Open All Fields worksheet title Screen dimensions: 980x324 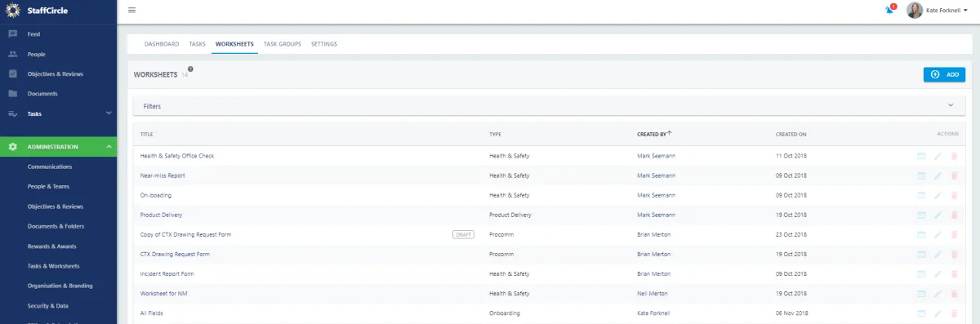(151, 313)
